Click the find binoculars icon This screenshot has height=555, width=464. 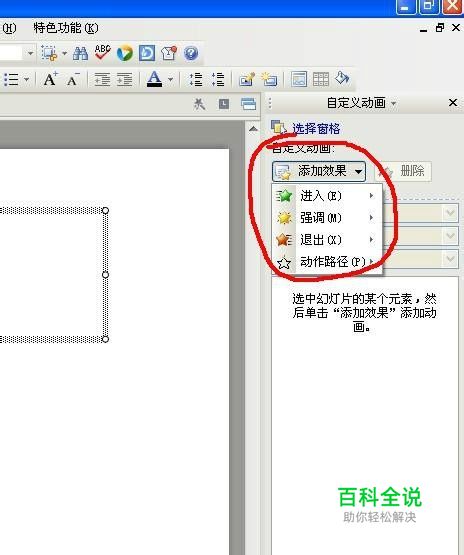point(80,53)
